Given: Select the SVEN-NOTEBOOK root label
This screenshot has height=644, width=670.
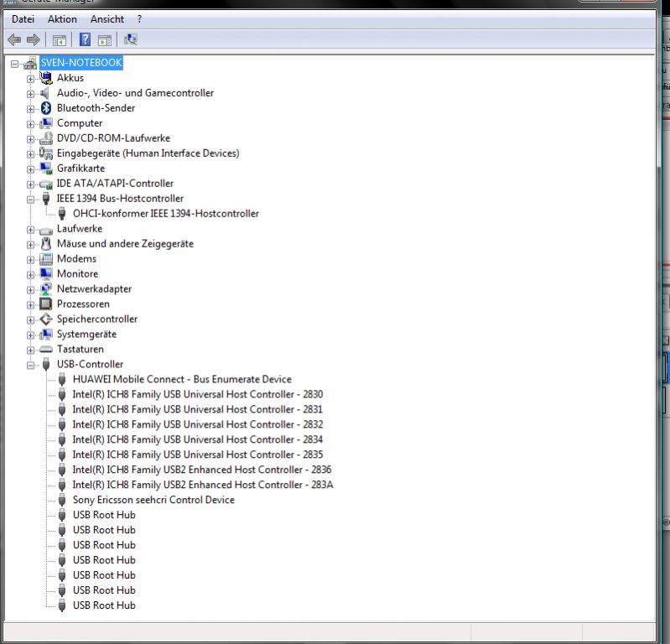Looking at the screenshot, I should pos(81,63).
